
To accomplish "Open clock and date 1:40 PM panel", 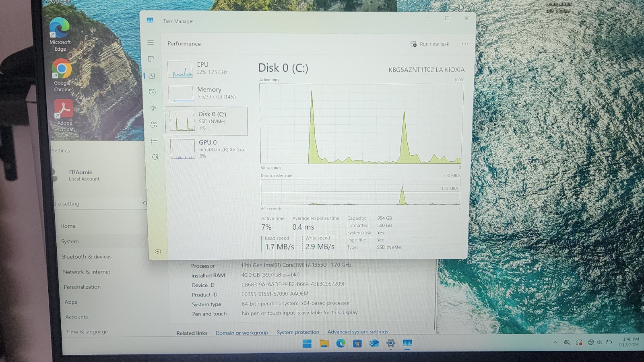I will coord(628,342).
